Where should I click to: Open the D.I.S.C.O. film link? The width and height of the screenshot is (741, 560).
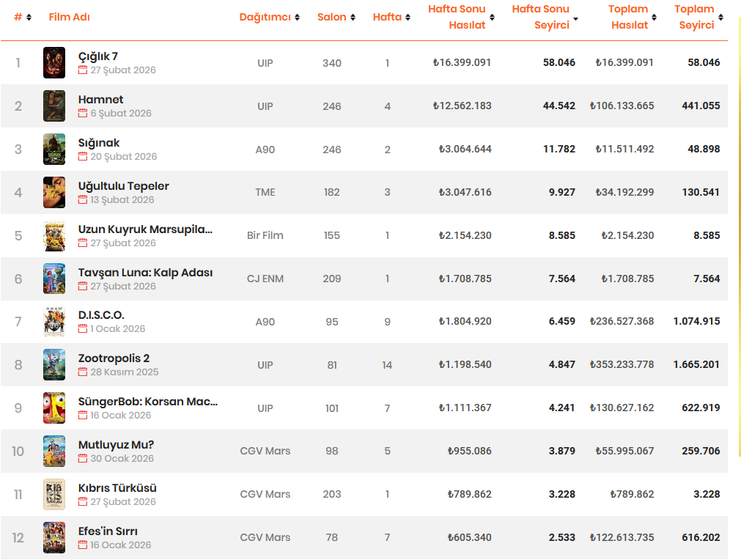pos(101,315)
